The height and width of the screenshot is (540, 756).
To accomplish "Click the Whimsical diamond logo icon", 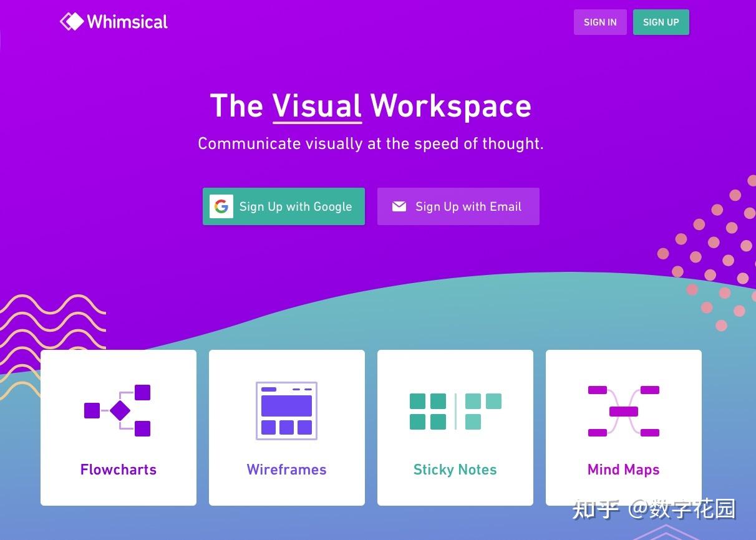I will [x=72, y=22].
